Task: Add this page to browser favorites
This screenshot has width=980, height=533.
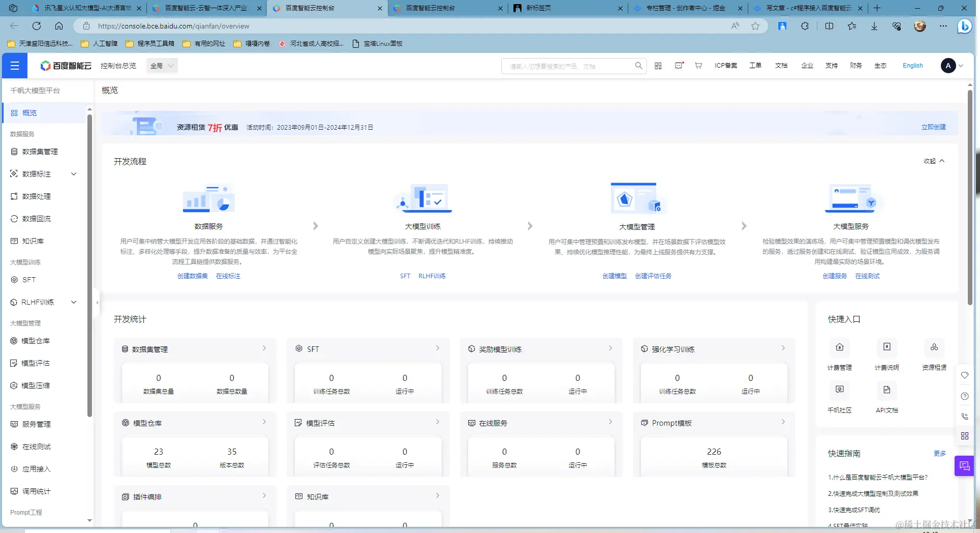Action: (755, 26)
